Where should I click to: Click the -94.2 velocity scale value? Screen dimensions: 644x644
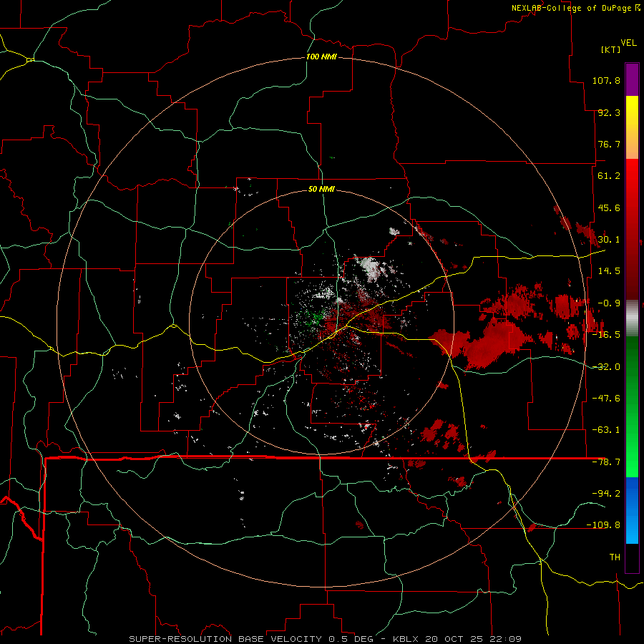click(606, 493)
